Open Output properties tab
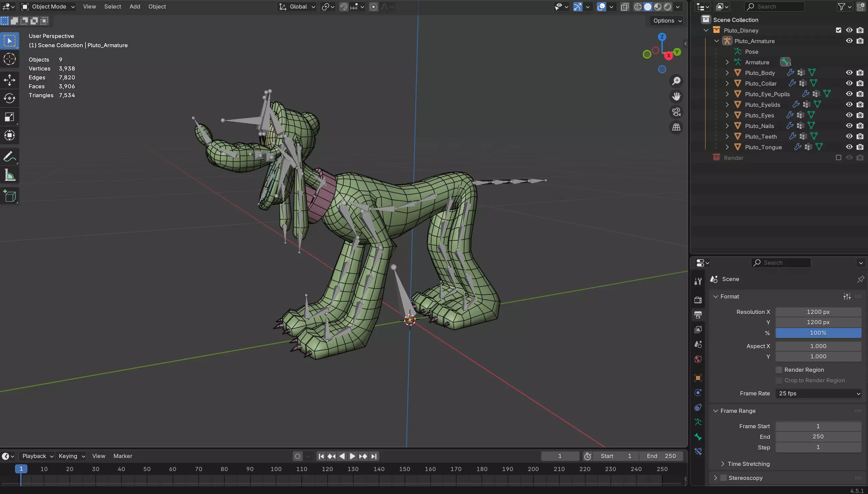Image resolution: width=868 pixels, height=494 pixels. (698, 315)
